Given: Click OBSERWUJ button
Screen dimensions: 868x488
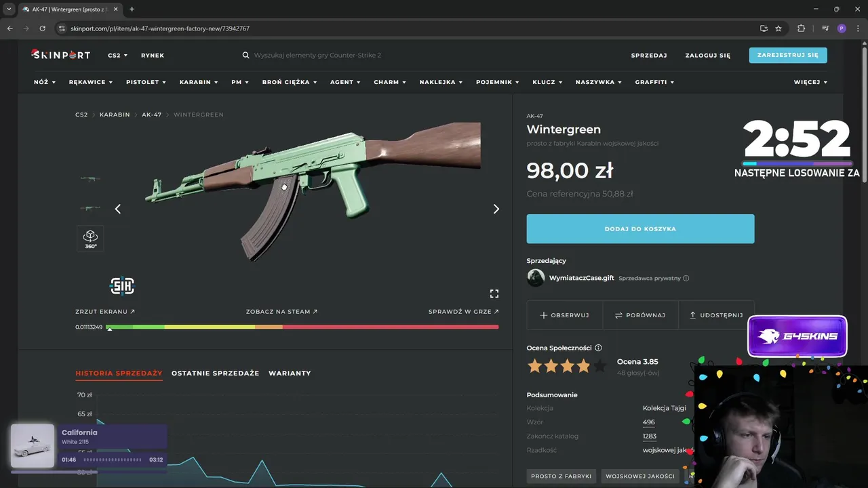Looking at the screenshot, I should pos(564,315).
